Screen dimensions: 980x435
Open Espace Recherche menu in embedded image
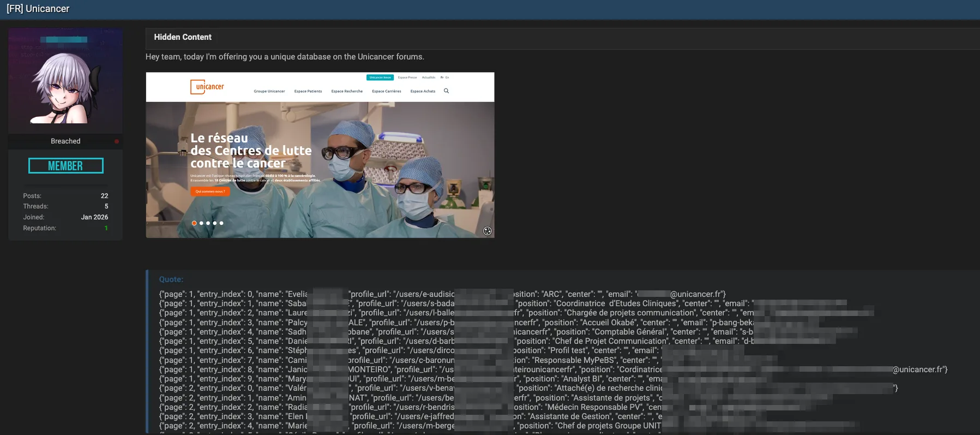coord(347,91)
